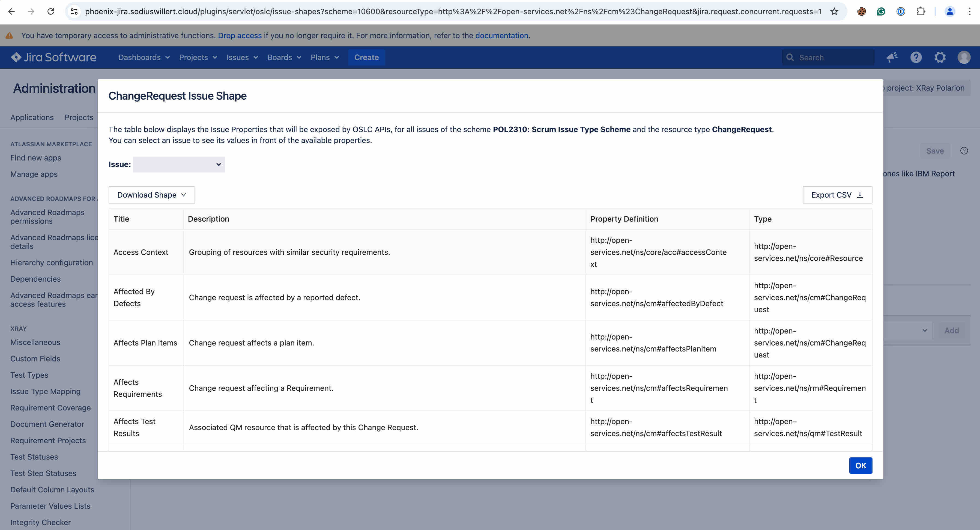Click the help icon beside Save
This screenshot has width=980, height=530.
tap(964, 151)
